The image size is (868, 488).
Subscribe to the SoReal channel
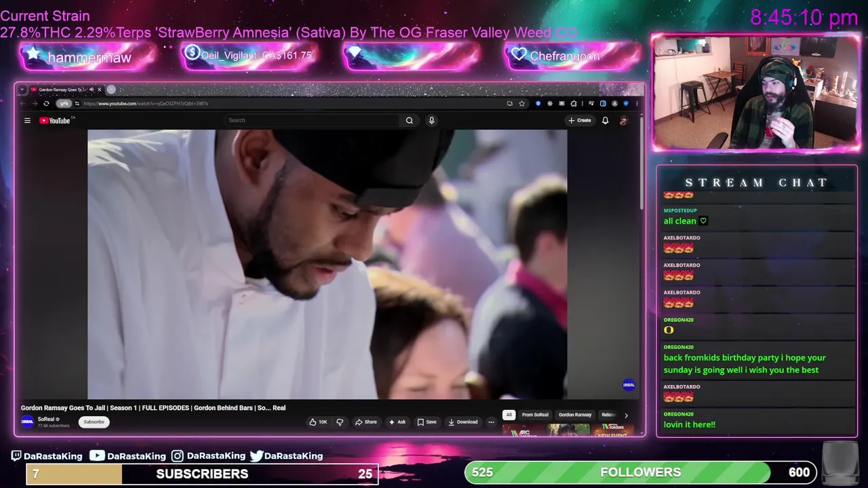point(94,422)
